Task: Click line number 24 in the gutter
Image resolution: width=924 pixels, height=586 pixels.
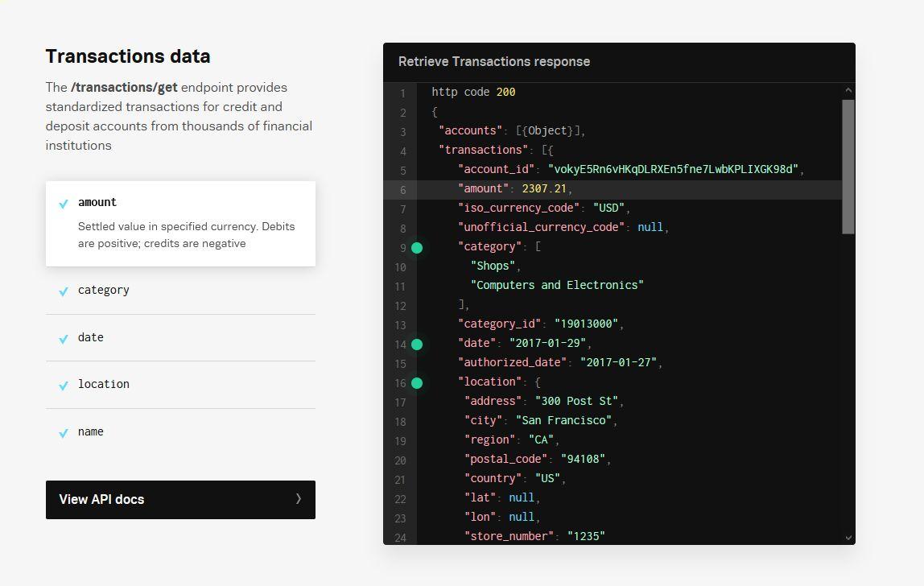Action: [400, 538]
